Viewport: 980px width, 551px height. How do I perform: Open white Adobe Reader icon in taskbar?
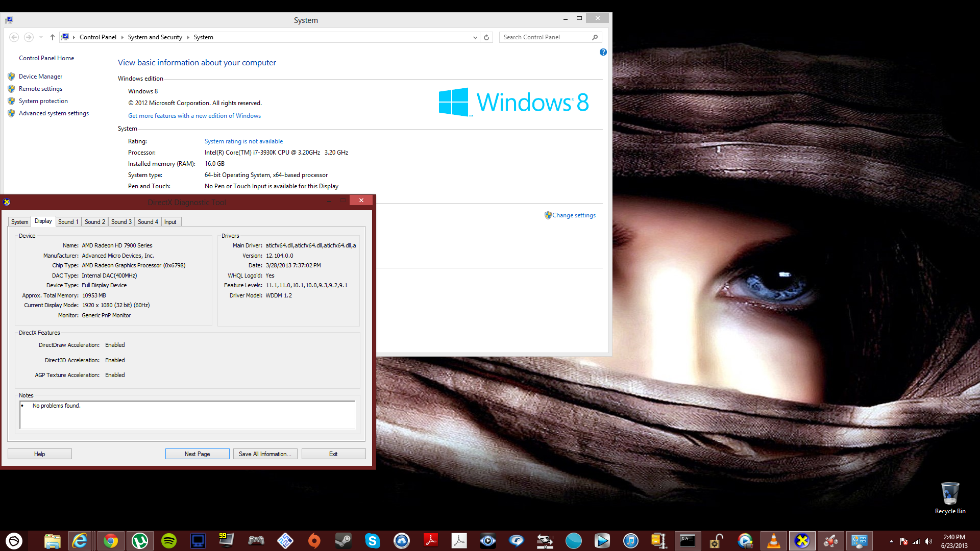[x=459, y=541]
